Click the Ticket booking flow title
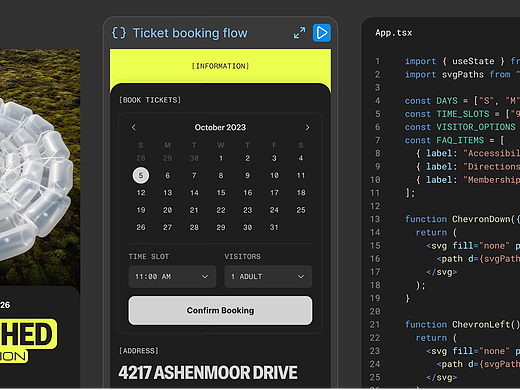 point(190,33)
